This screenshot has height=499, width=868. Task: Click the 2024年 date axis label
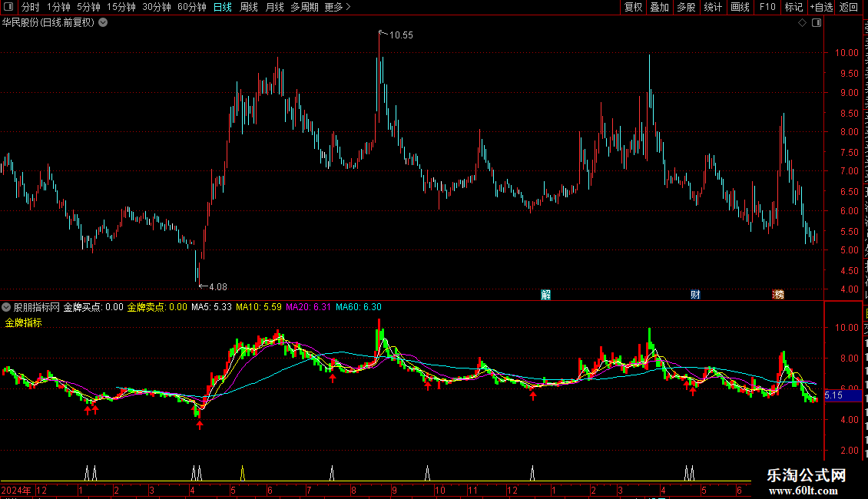tap(16, 490)
